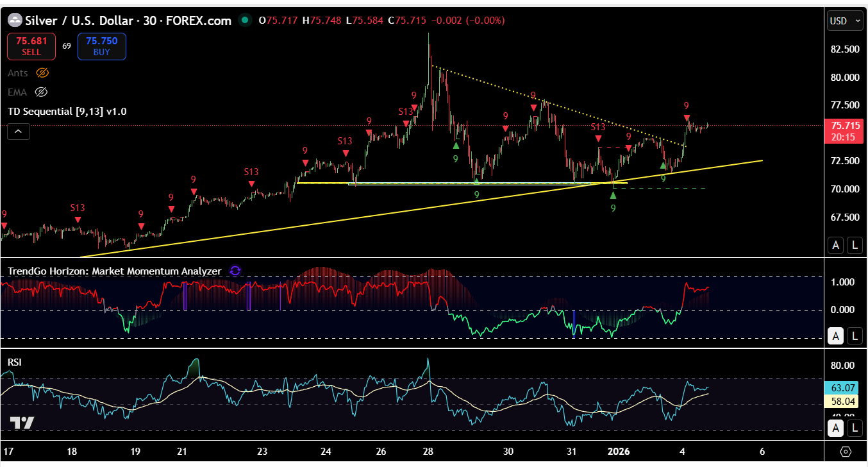Select the RSI indicator title label

point(14,362)
